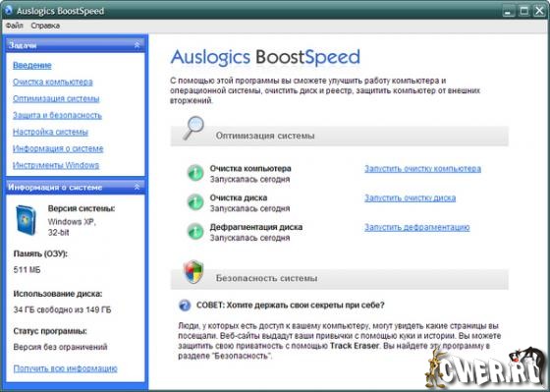Click green status icon beside Дефрагментация диска

tap(195, 232)
